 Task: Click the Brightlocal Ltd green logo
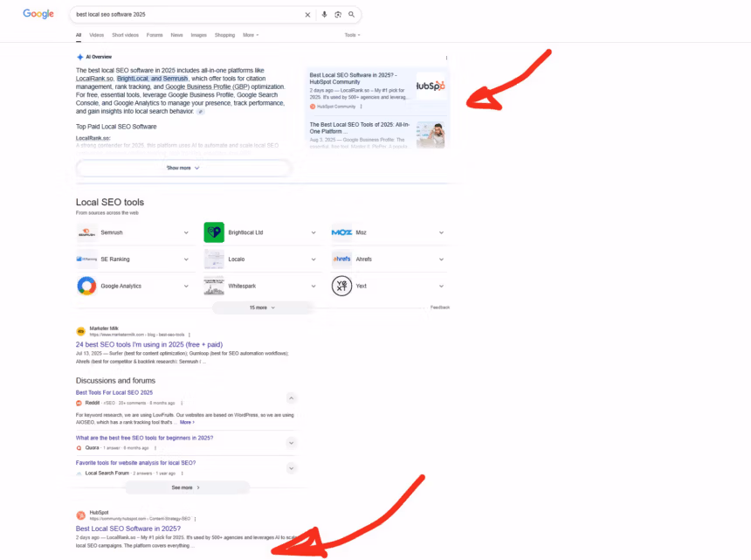[214, 232]
